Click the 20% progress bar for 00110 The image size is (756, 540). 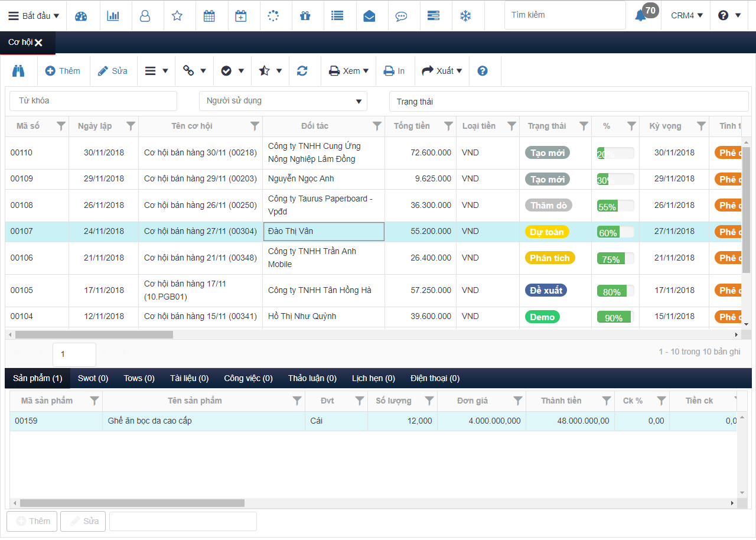(615, 154)
